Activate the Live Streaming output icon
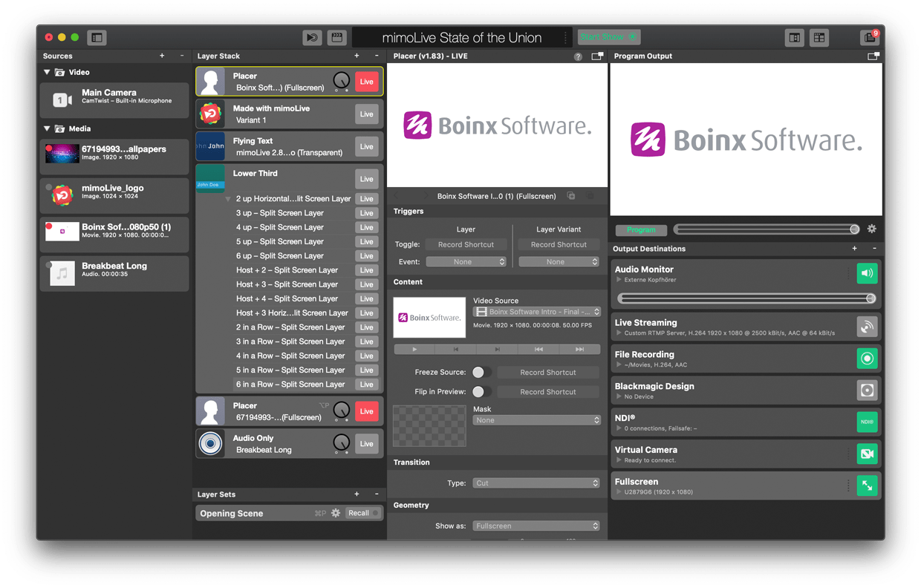Screen dimensions: 921x588 [867, 327]
